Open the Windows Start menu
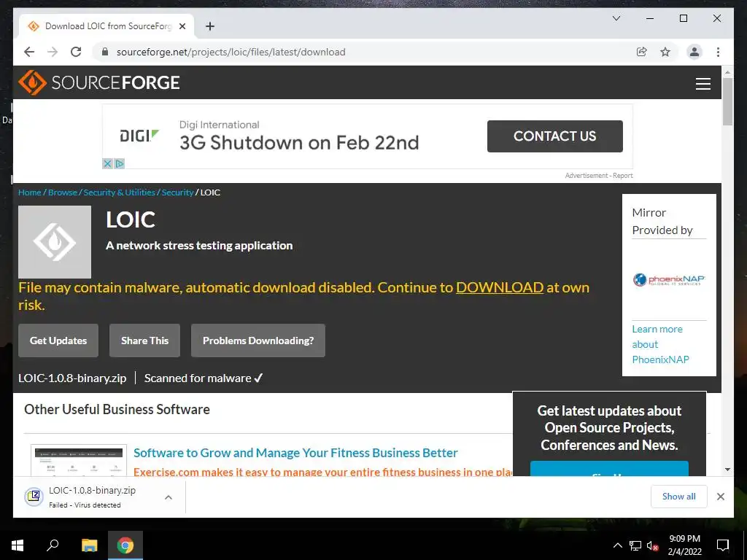This screenshot has height=560, width=747. [x=18, y=545]
